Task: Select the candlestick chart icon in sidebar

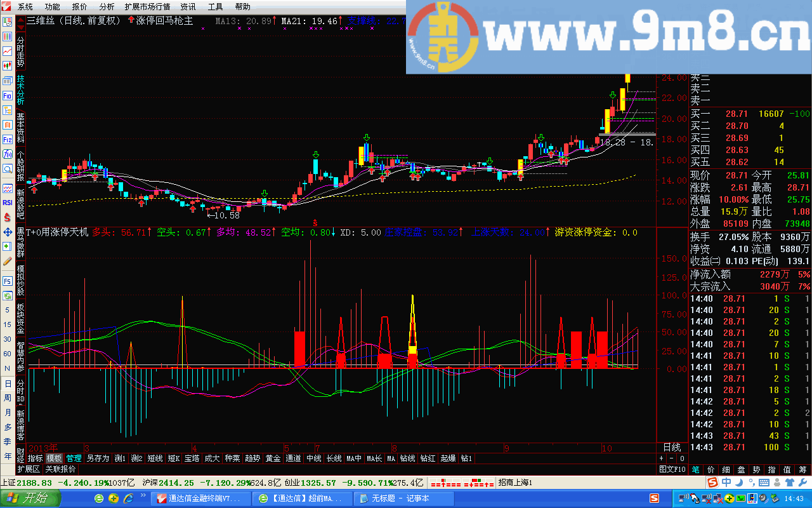Action: [8, 66]
